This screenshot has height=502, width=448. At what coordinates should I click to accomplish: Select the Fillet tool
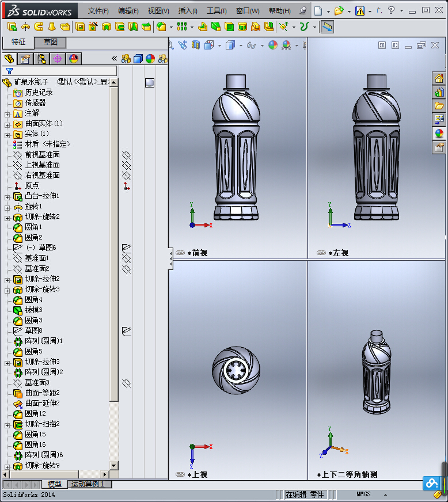tap(161, 27)
